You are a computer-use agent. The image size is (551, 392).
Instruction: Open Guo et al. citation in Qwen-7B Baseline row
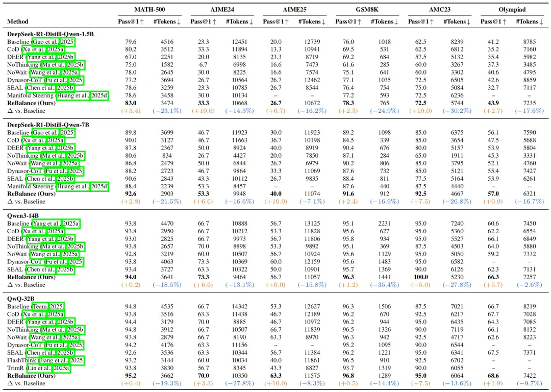click(45, 133)
